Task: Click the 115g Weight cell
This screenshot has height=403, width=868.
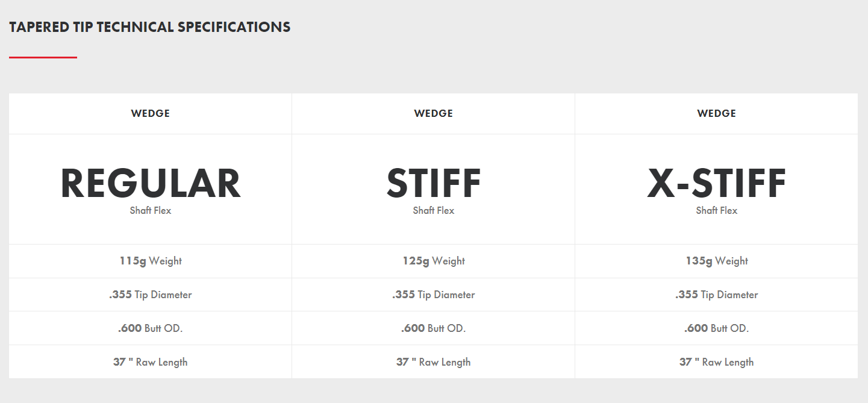Action: pyautogui.click(x=151, y=261)
